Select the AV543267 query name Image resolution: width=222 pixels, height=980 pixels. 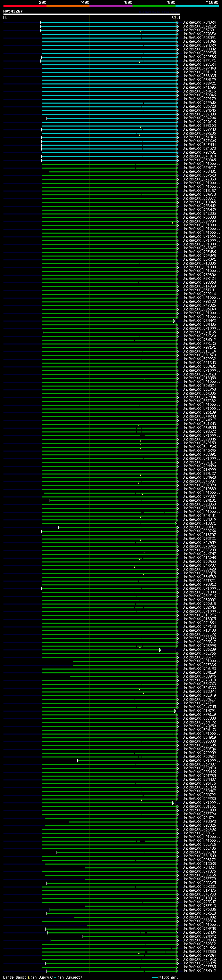(13, 11)
